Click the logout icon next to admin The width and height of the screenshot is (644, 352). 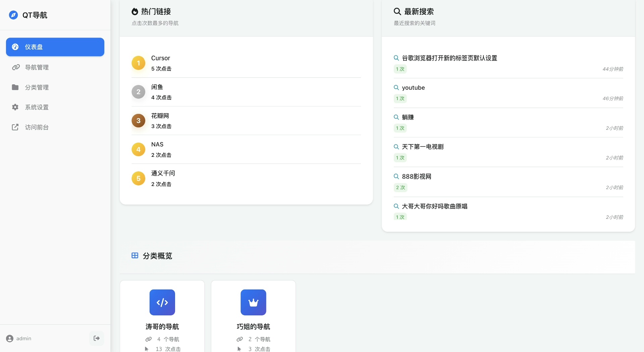point(97,338)
